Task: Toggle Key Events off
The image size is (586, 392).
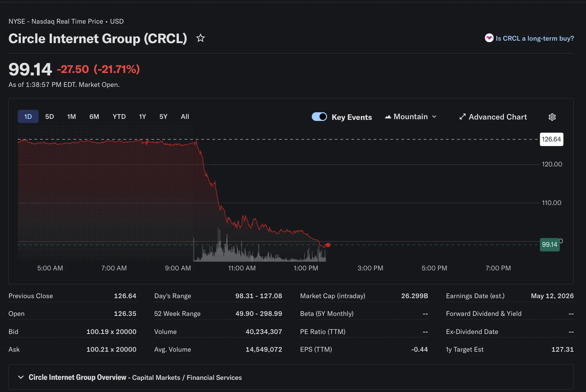Action: (x=319, y=117)
